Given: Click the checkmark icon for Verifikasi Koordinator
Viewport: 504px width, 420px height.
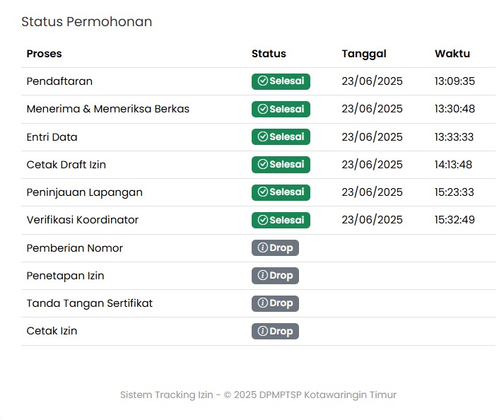Looking at the screenshot, I should pyautogui.click(x=262, y=220).
